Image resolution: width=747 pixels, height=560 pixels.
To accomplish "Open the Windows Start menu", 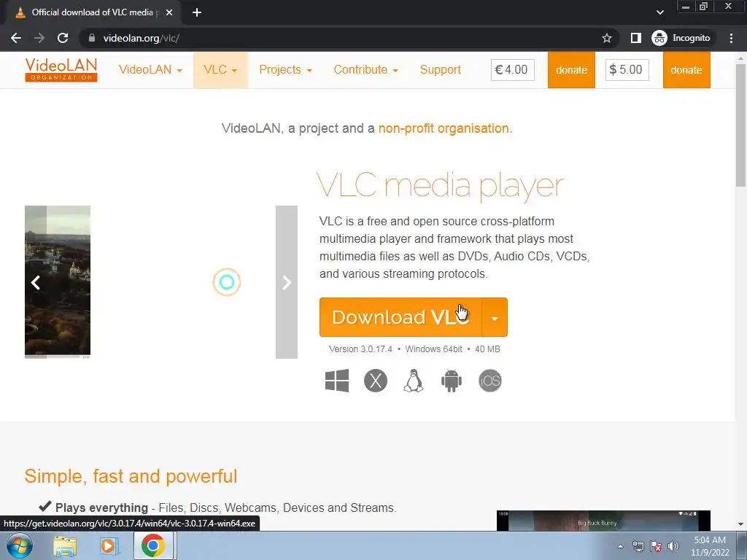I will click(x=19, y=545).
